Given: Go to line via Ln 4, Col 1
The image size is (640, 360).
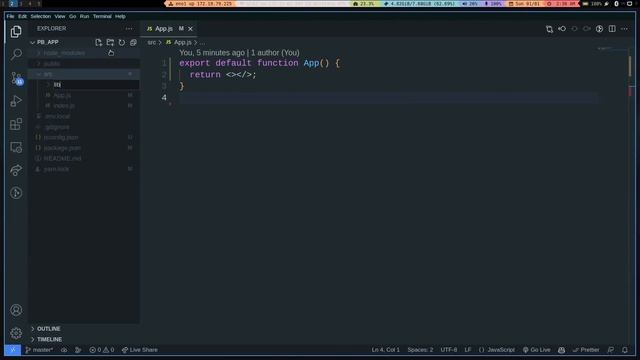Looking at the screenshot, I should pos(386,350).
